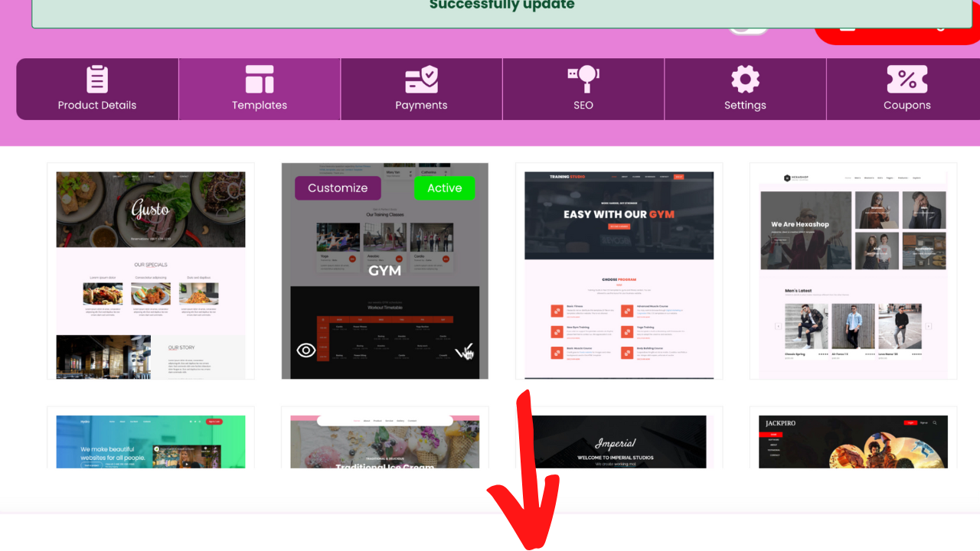The height and width of the screenshot is (551, 980).
Task: Preview GYM template with eye icon
Action: pos(306,350)
